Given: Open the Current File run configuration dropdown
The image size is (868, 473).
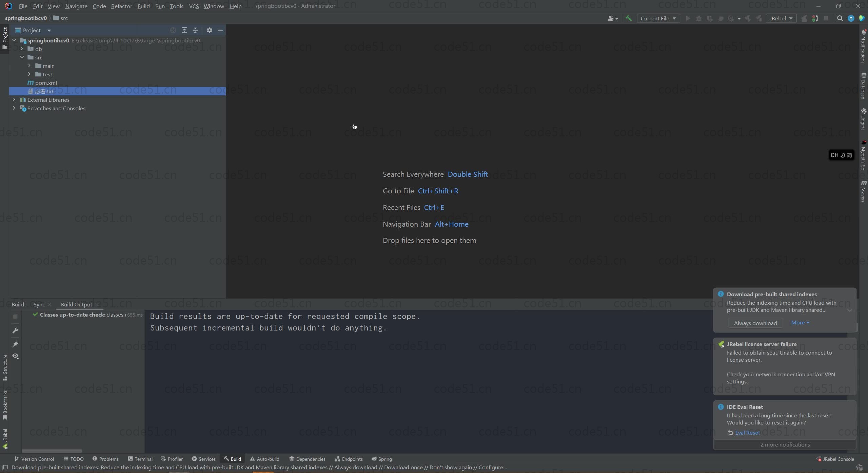Looking at the screenshot, I should [x=658, y=18].
